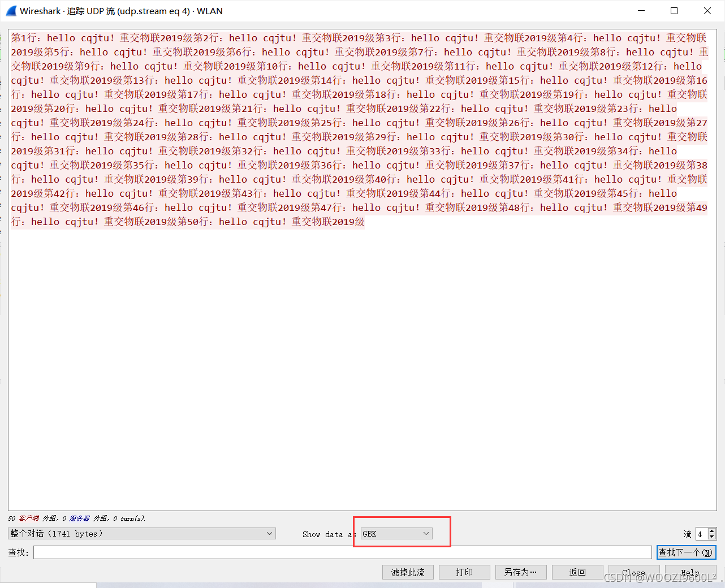This screenshot has width=725, height=588.
Task: Click the 流 stream label
Action: click(x=688, y=534)
